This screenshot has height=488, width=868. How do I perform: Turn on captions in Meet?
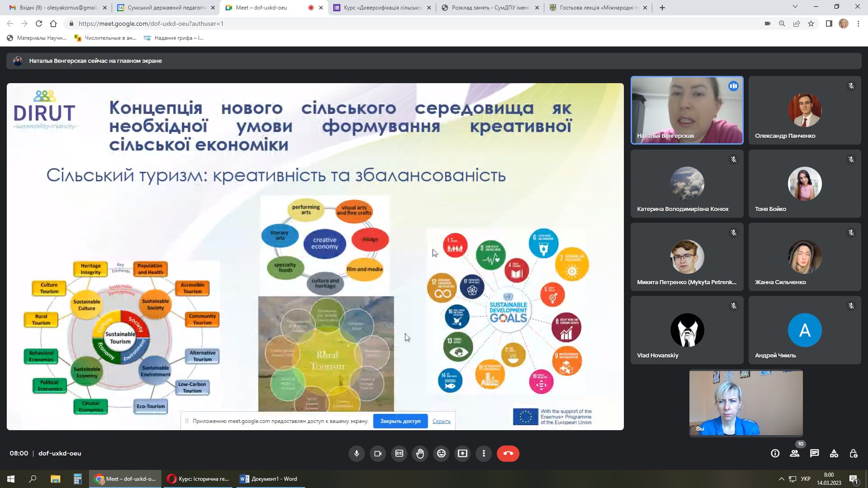tap(399, 453)
